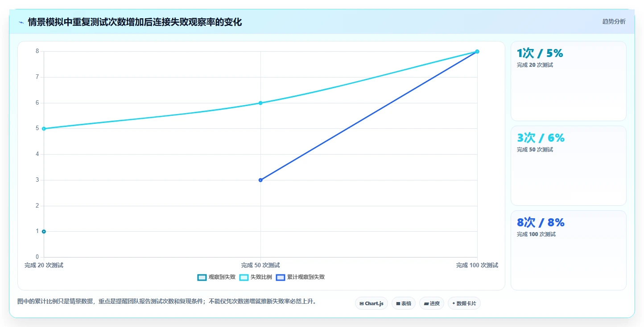Click the 累计观察到失败 data point at value 3
Image resolution: width=644 pixels, height=327 pixels.
pyautogui.click(x=260, y=180)
